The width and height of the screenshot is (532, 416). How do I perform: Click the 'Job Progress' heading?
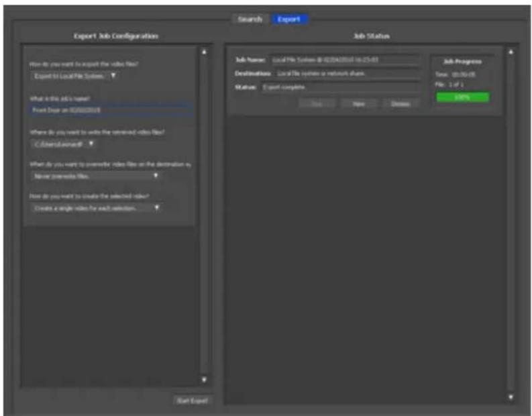(x=462, y=62)
